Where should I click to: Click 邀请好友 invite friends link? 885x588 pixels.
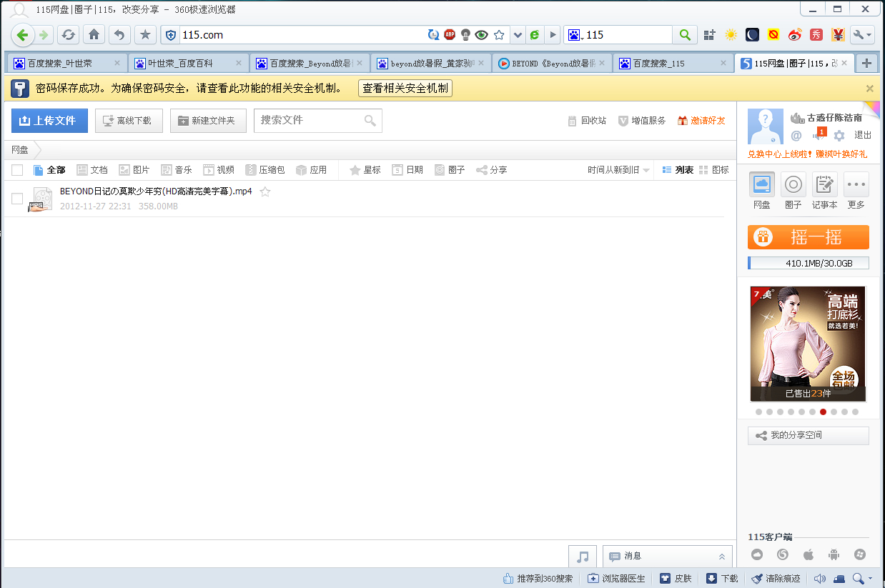[x=701, y=121]
